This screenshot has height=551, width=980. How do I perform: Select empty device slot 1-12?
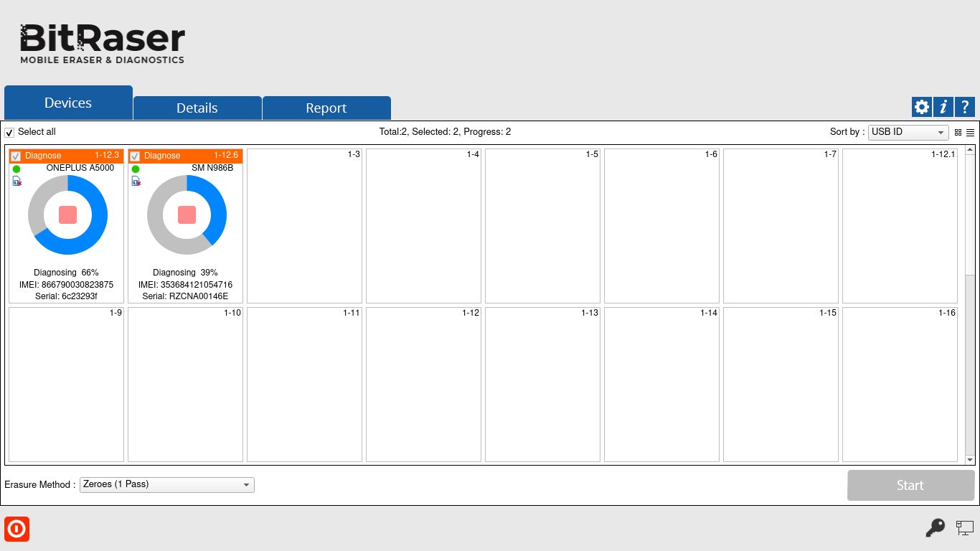[423, 385]
